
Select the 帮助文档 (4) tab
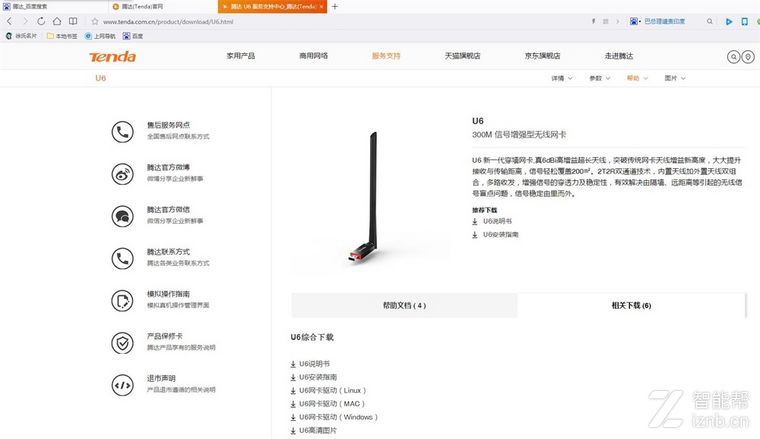coord(404,305)
